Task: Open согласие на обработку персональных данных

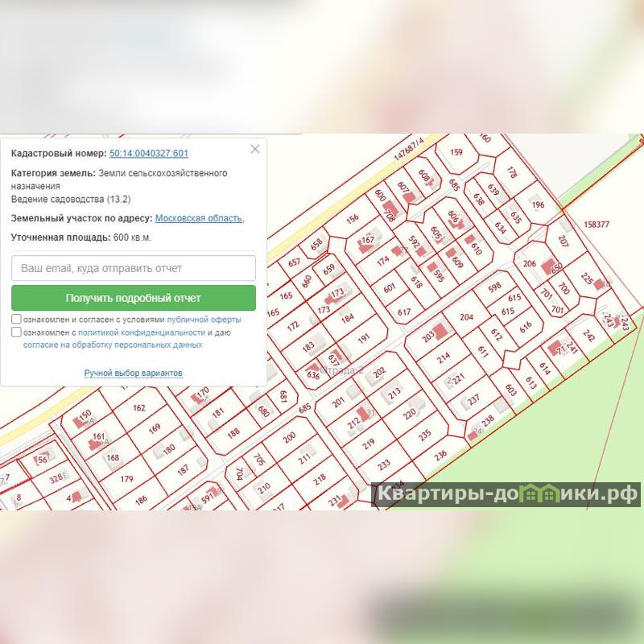Action: (x=113, y=345)
